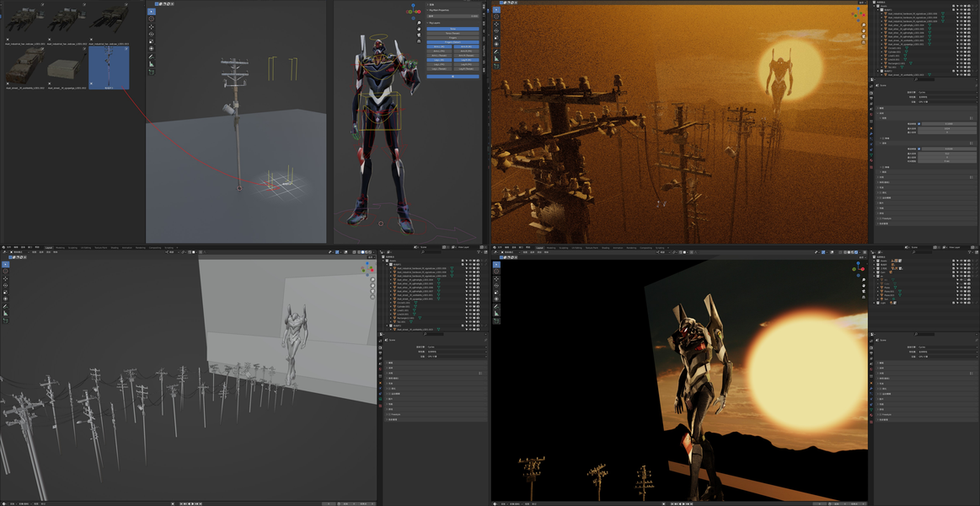Open Modifiers wrench tab in orange render window
The width and height of the screenshot is (980, 506).
pos(871,134)
